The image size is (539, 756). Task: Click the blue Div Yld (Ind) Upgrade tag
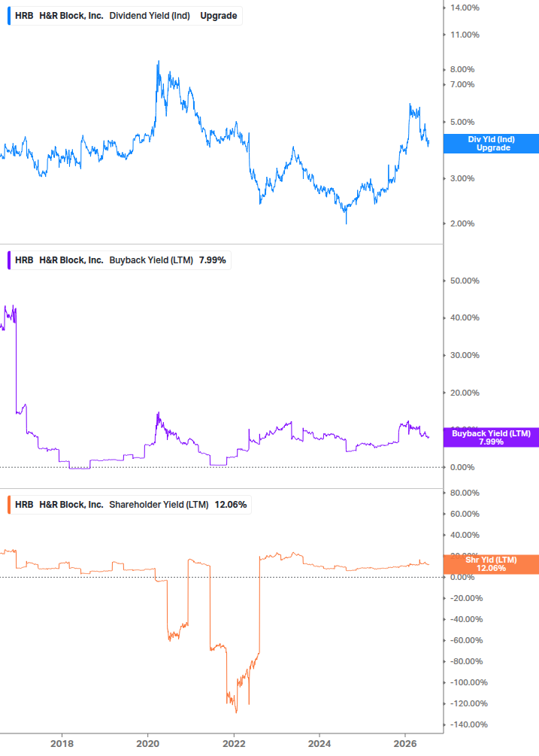[x=491, y=144]
